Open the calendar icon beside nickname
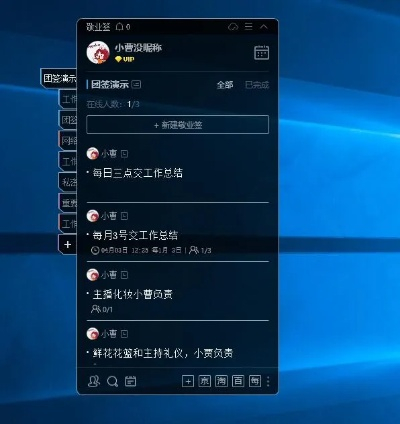Screen dimensions: 400x424 [261, 53]
